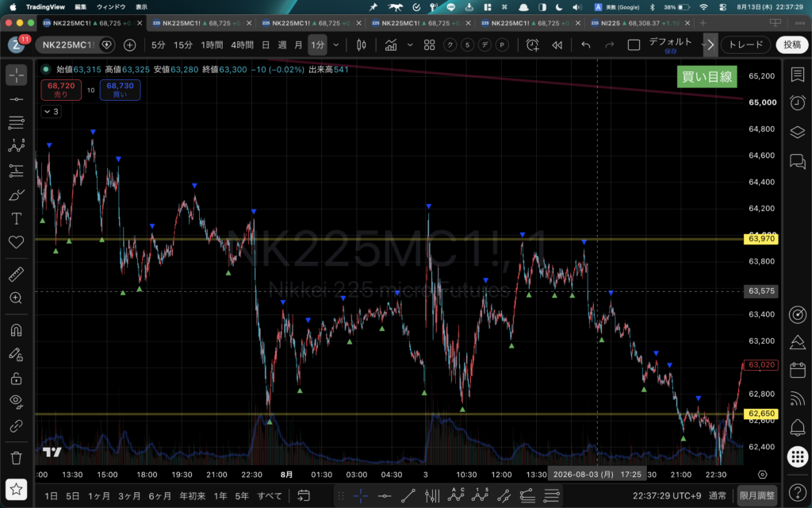Activate the zoom in tool
This screenshot has height=508, width=812.
pos(16,298)
